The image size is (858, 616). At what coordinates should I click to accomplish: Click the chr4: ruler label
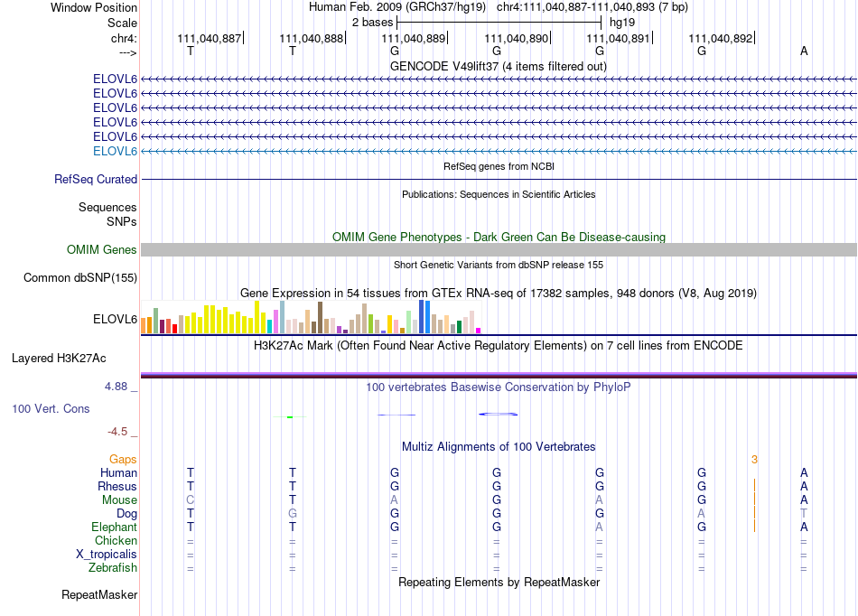pos(124,38)
